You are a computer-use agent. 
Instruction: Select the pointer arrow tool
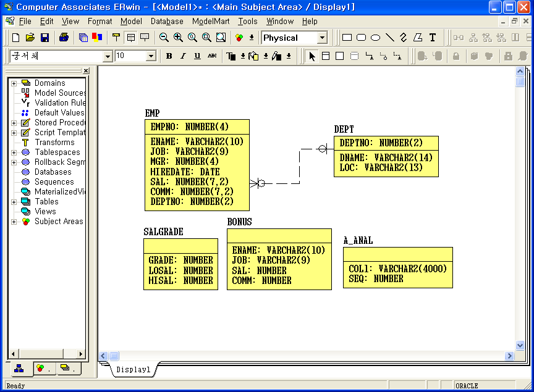tap(311, 56)
